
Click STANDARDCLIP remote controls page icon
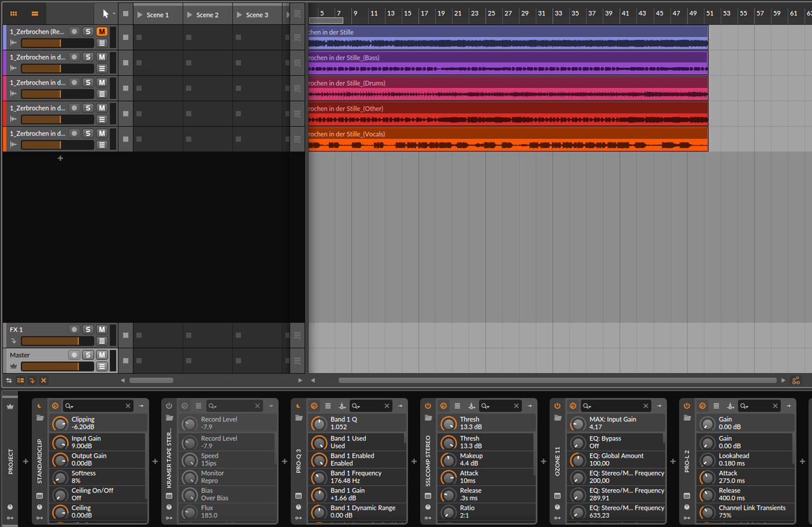pos(55,406)
